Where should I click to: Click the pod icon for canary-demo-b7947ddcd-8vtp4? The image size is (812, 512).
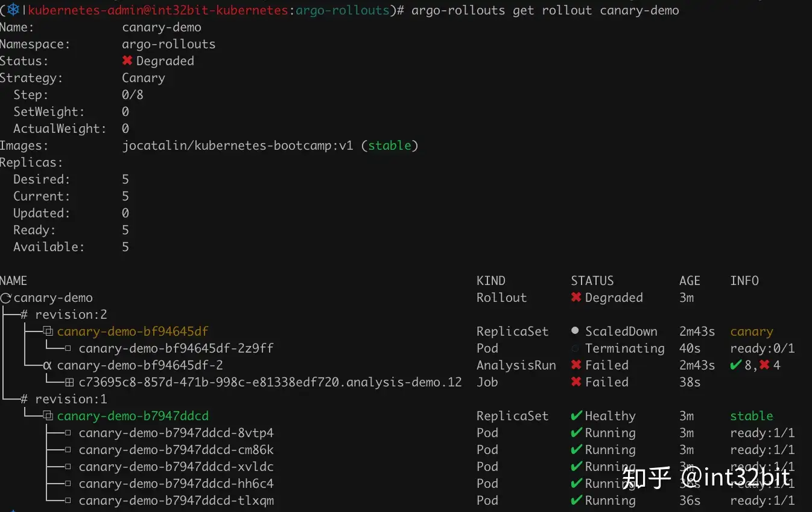click(68, 433)
